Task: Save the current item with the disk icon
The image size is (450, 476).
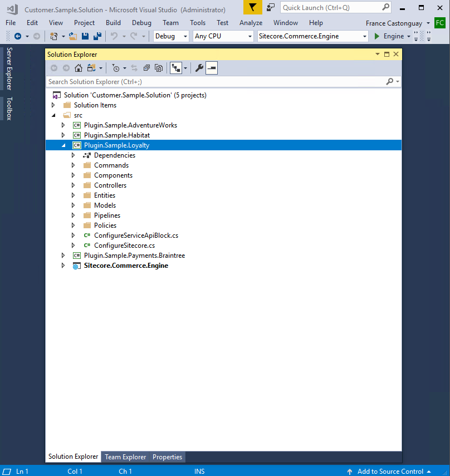Action: tap(85, 36)
